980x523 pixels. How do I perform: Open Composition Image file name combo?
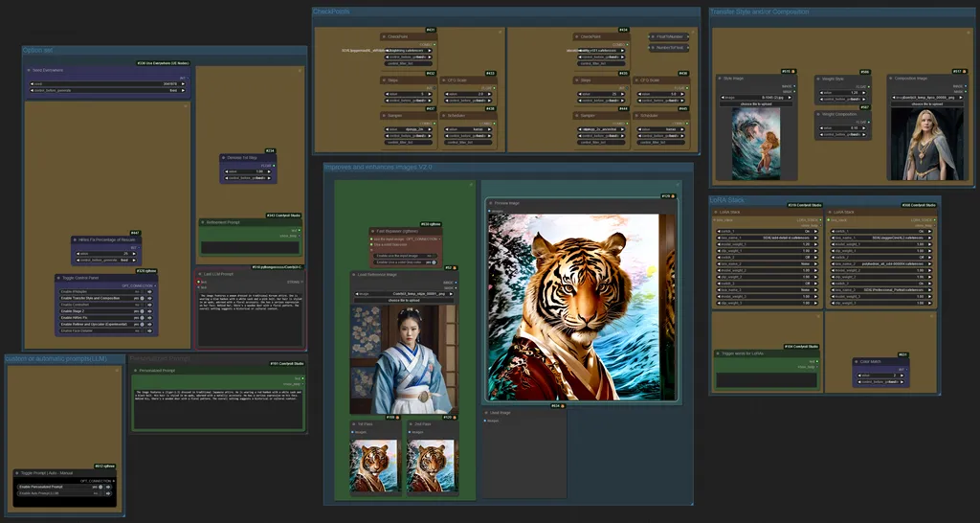pos(926,98)
